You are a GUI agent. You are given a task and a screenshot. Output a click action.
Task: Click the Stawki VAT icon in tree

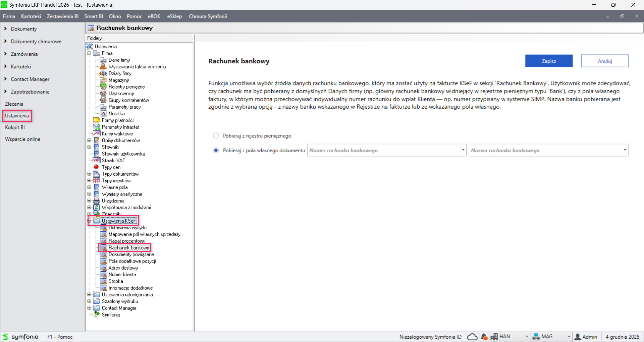tap(97, 161)
